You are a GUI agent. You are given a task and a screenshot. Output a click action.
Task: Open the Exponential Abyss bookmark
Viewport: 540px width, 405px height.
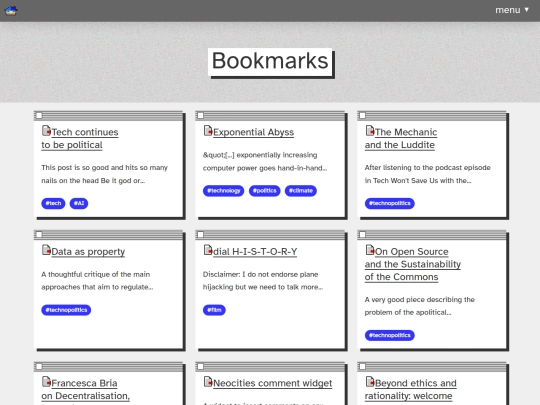tap(253, 132)
